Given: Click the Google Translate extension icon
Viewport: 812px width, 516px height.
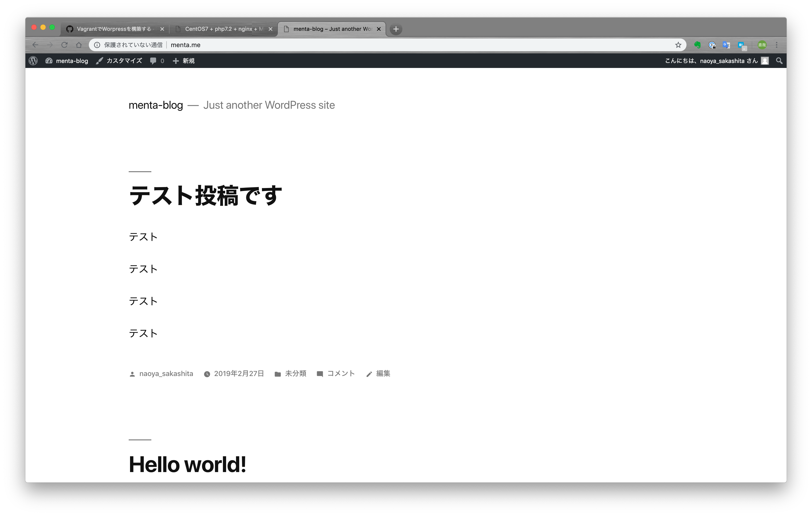Looking at the screenshot, I should 726,44.
